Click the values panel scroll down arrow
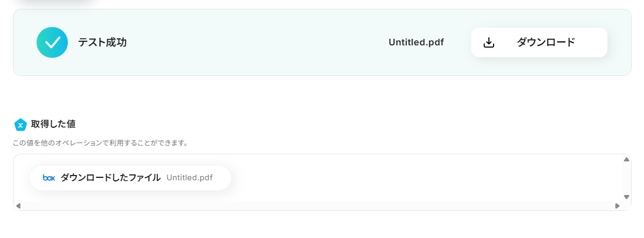 tap(626, 197)
